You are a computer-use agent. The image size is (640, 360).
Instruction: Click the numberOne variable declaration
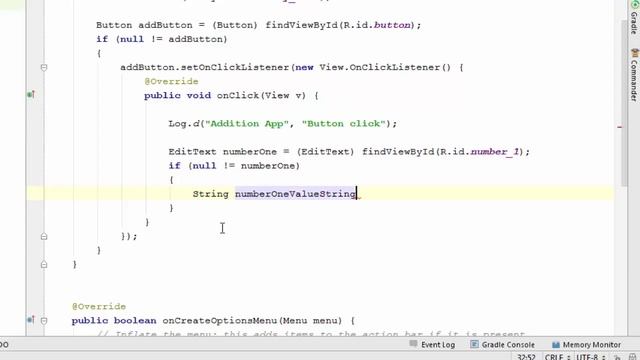coord(250,152)
